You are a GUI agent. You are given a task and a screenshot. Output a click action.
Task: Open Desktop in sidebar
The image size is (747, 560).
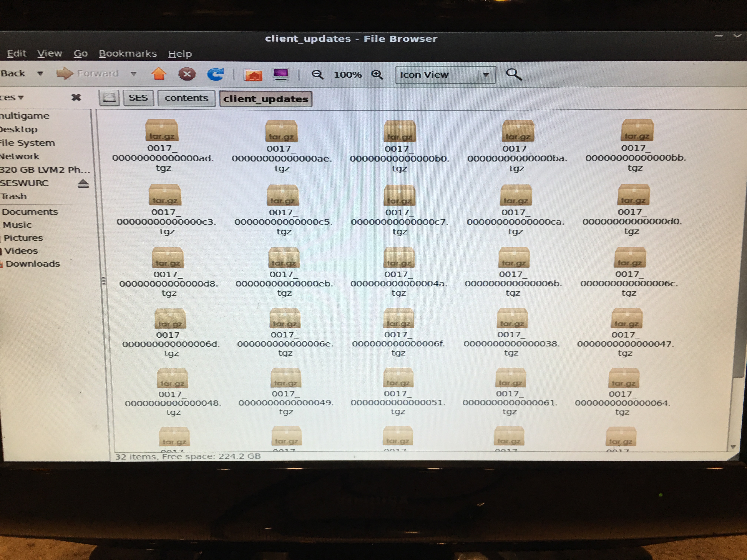pyautogui.click(x=19, y=129)
